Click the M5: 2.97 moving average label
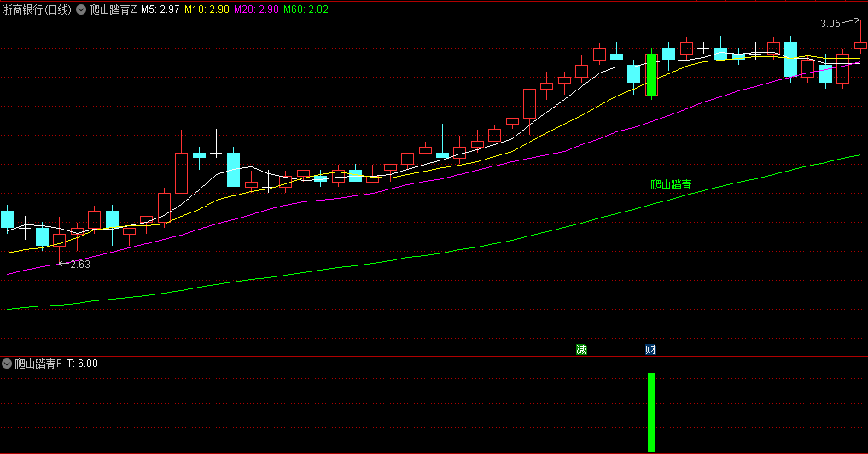 (160, 9)
